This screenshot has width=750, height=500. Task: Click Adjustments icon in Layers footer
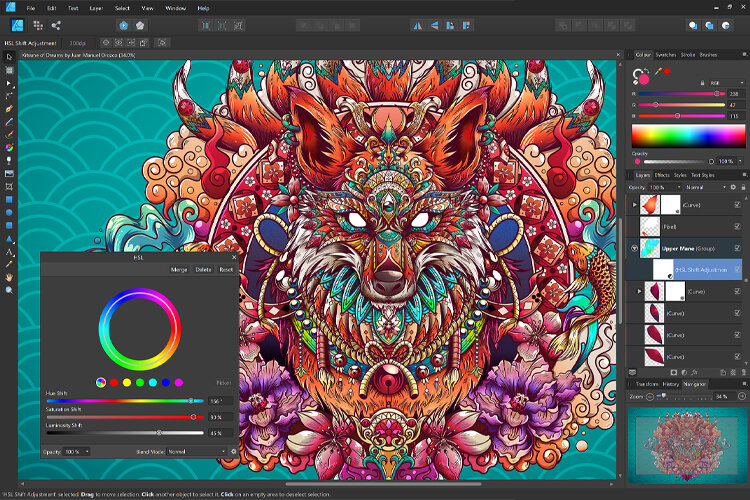pos(684,372)
